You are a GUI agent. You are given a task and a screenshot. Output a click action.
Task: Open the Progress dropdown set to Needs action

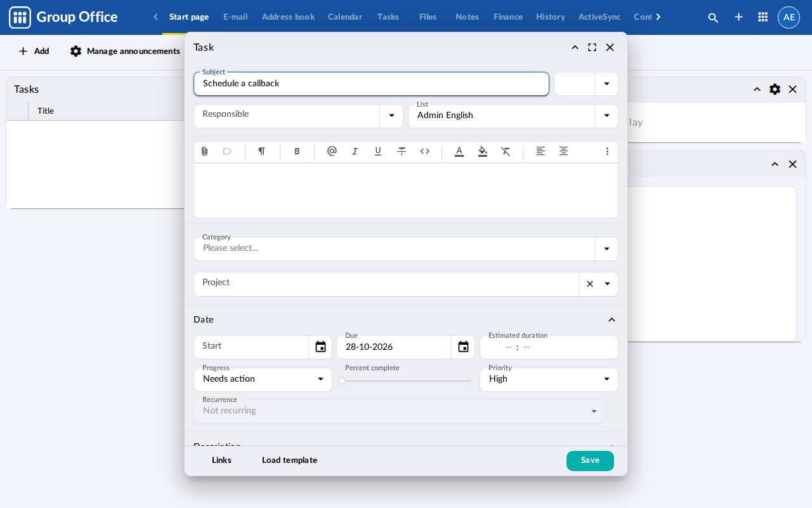[320, 379]
